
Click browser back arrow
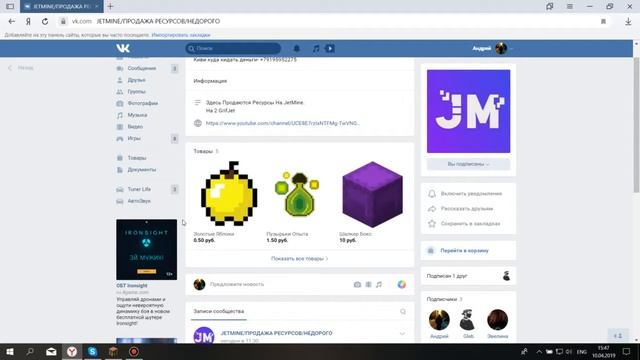coord(11,21)
